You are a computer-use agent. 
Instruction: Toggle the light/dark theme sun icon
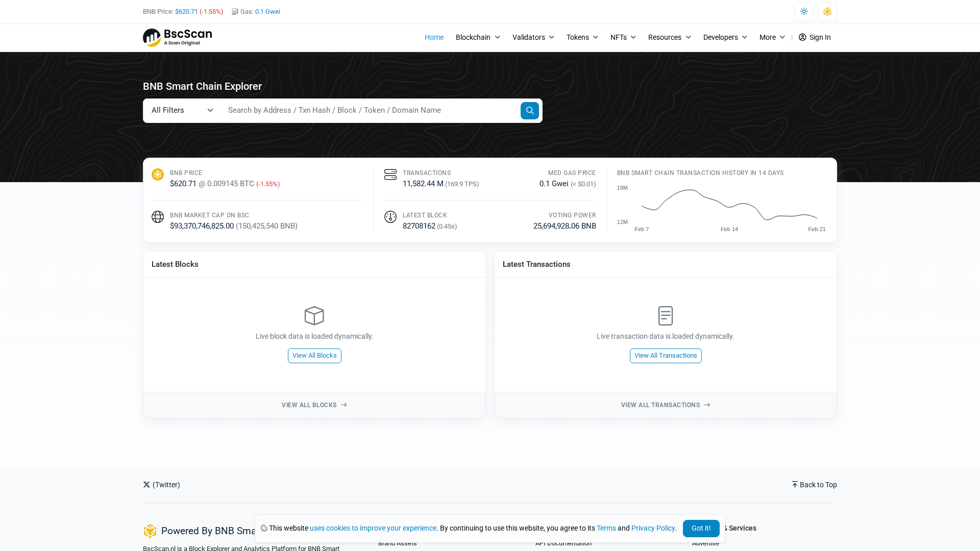tap(804, 12)
